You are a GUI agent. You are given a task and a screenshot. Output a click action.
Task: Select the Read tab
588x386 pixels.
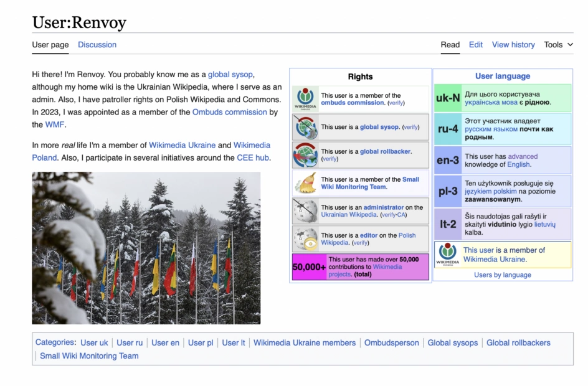[x=450, y=45]
